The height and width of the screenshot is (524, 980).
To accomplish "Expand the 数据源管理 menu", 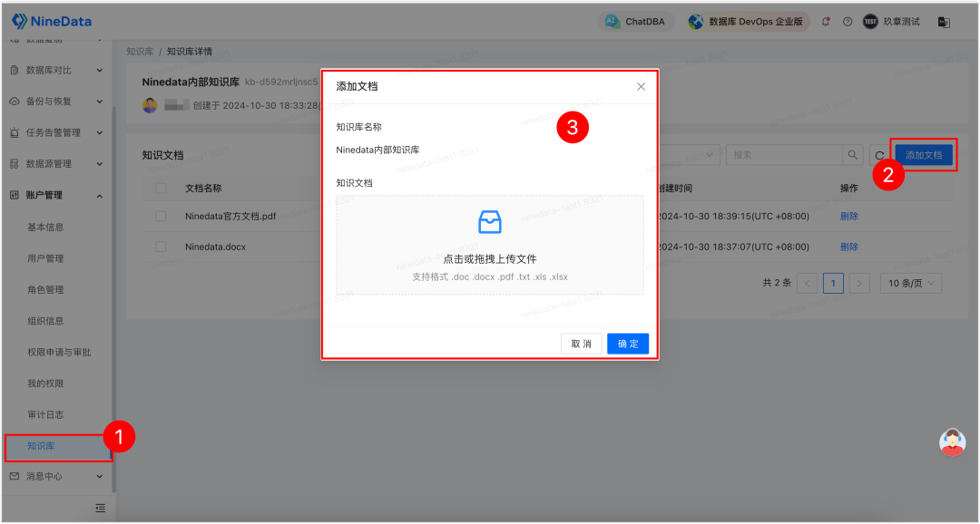I will 100,164.
